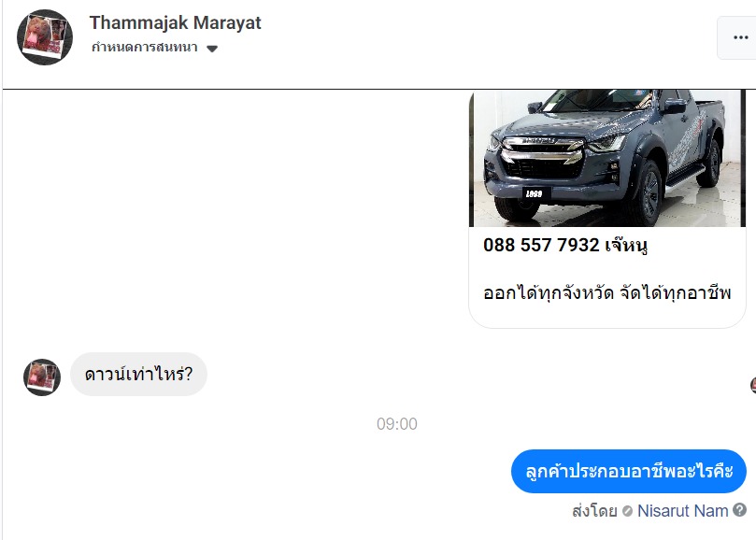Select the ดาวน์เท่าไหร่? message bubble
The image size is (756, 540).
[139, 374]
